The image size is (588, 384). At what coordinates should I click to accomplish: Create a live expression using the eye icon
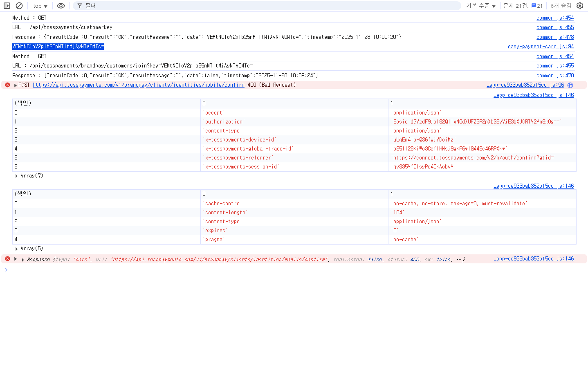click(61, 6)
